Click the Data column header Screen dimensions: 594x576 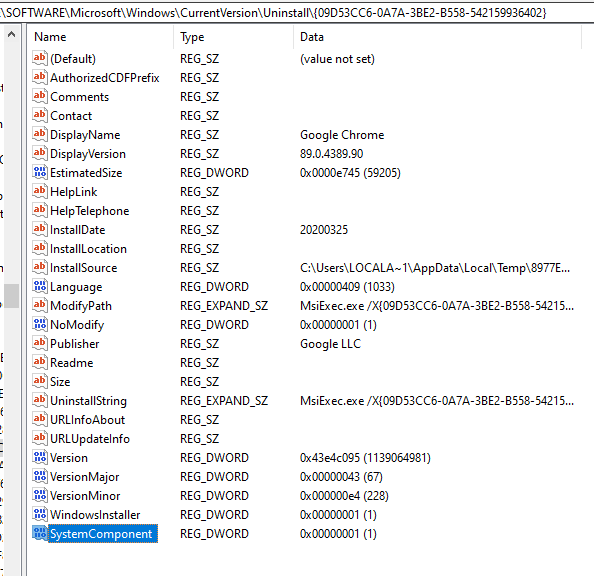click(x=437, y=37)
